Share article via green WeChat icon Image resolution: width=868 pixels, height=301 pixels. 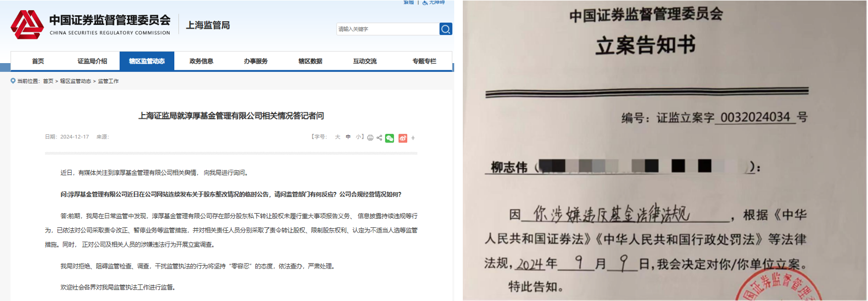[390, 138]
